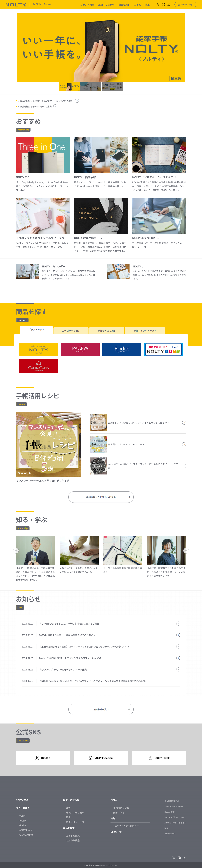Select the カテゴリーで探す tab
The height and width of the screenshot is (868, 202).
click(x=71, y=331)
